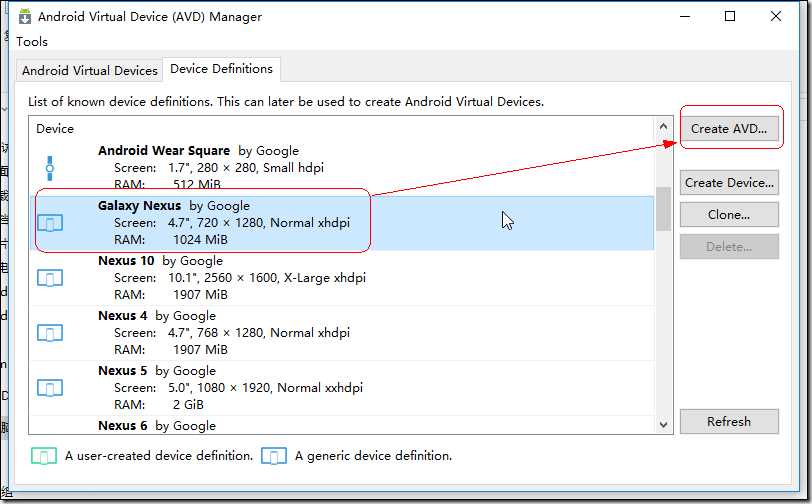Select the Nexus 4 by Google entry
Viewport: 812px width, 504px height.
coord(342,333)
